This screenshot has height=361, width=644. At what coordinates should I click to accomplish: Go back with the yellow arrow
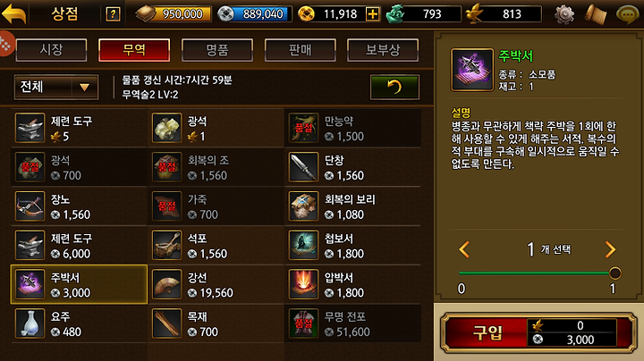click(x=14, y=14)
